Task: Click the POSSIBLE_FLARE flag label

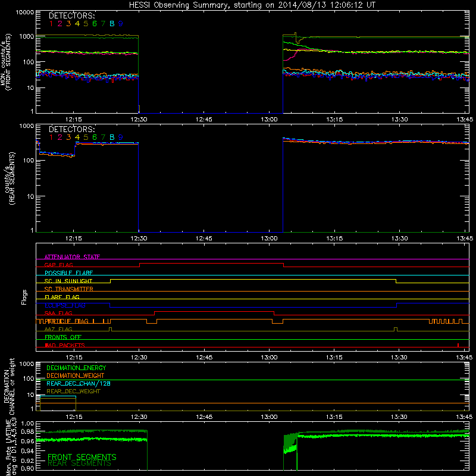Action: (x=68, y=273)
